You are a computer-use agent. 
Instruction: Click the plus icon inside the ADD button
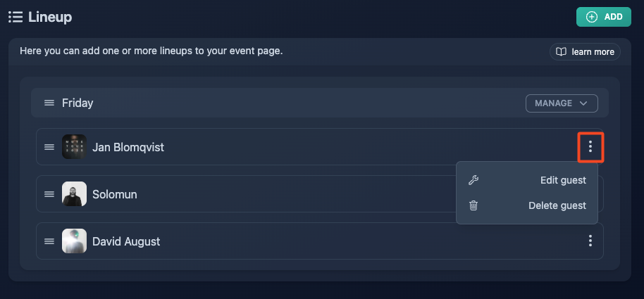coord(591,17)
